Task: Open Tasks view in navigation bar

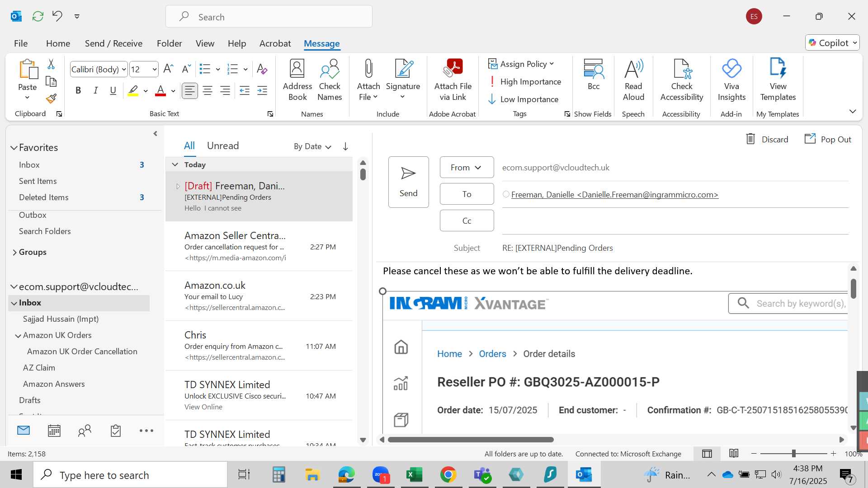Action: [x=116, y=431]
